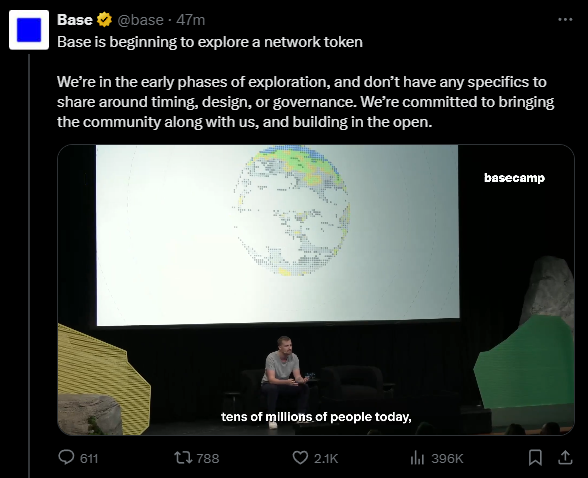Play the basecamp video thumbnail
This screenshot has width=588, height=478.
coord(316,290)
